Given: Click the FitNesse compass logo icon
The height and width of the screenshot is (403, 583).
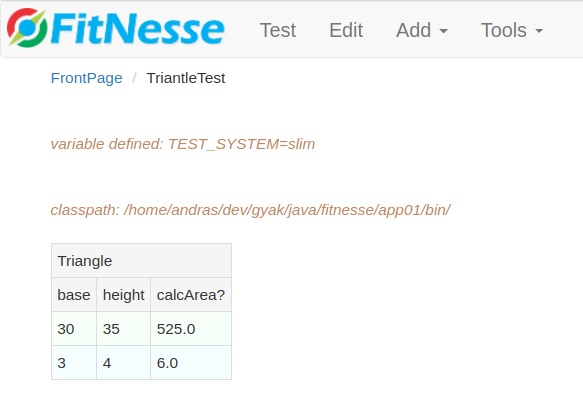Looking at the screenshot, I should [x=27, y=28].
